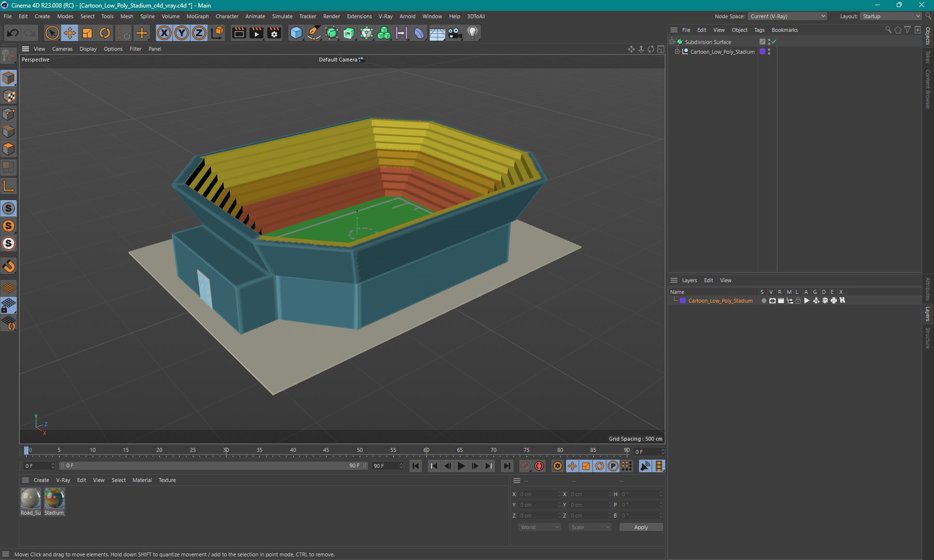Enable Axis mode L icon
The height and width of the screenshot is (560, 934).
(9, 186)
